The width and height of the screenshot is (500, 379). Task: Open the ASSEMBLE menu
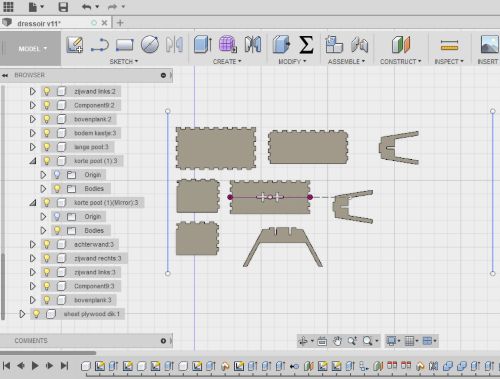[346, 62]
